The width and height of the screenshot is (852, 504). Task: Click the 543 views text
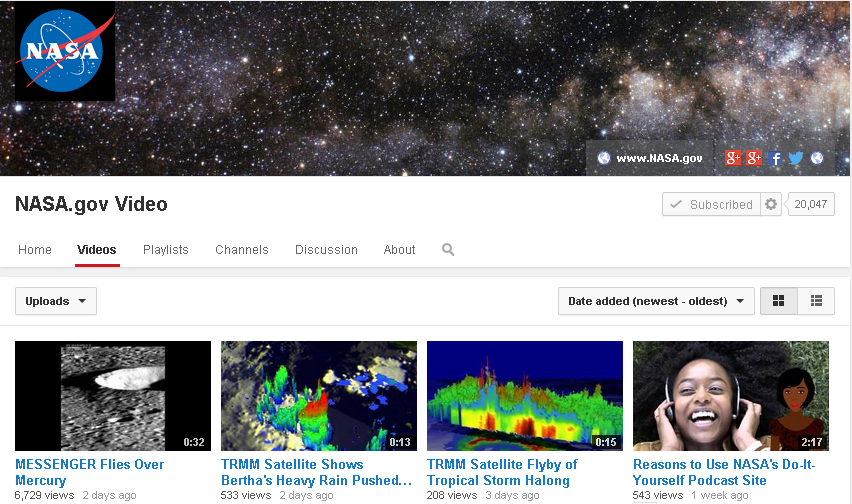[x=658, y=495]
